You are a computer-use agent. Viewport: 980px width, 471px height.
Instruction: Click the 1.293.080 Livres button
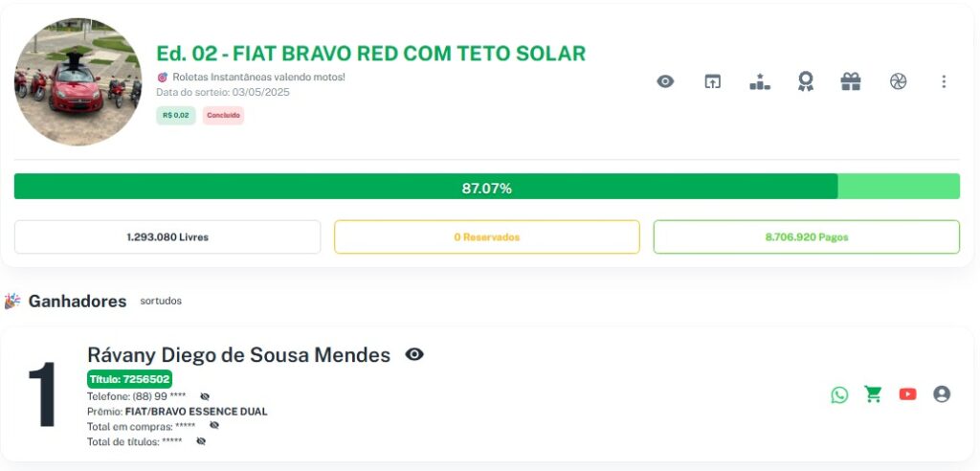coord(167,237)
